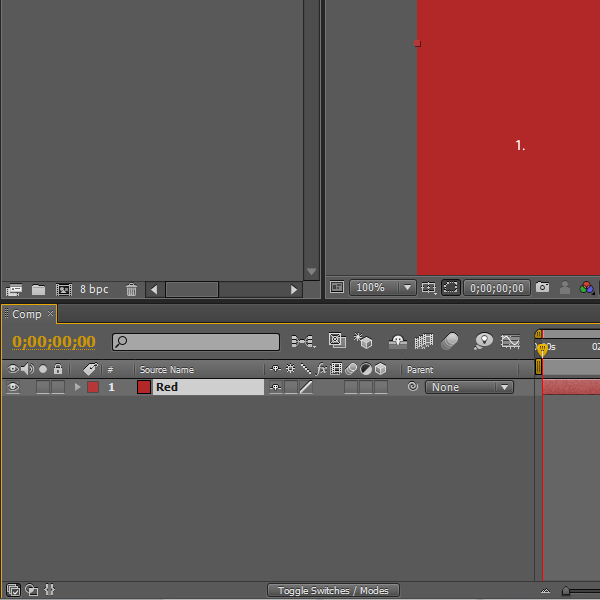
Task: Click the # layer number column header
Action: (110, 370)
